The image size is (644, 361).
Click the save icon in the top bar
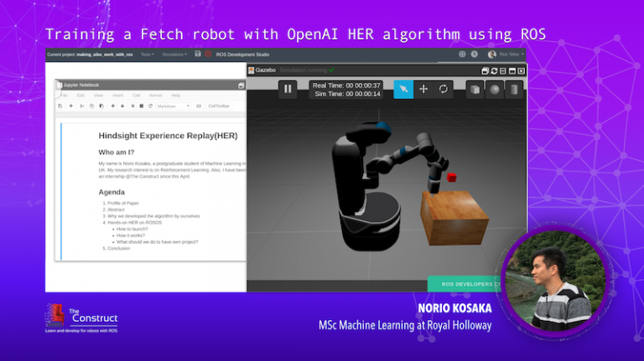197,54
